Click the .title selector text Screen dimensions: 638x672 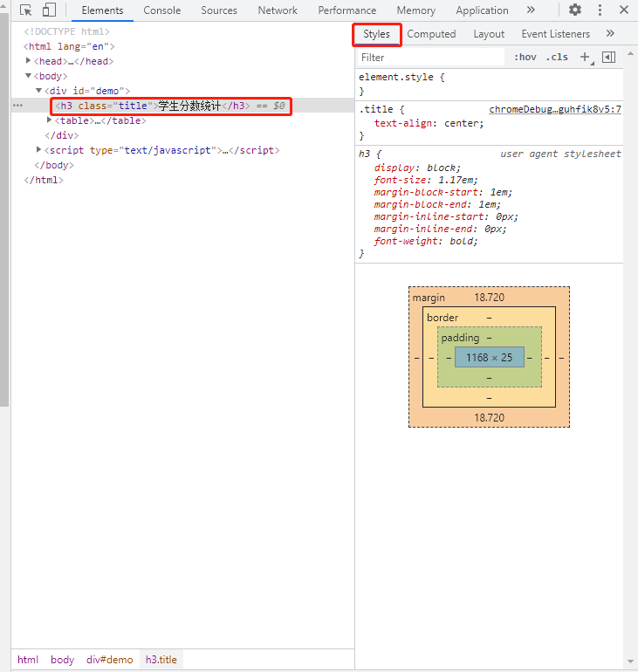click(376, 109)
